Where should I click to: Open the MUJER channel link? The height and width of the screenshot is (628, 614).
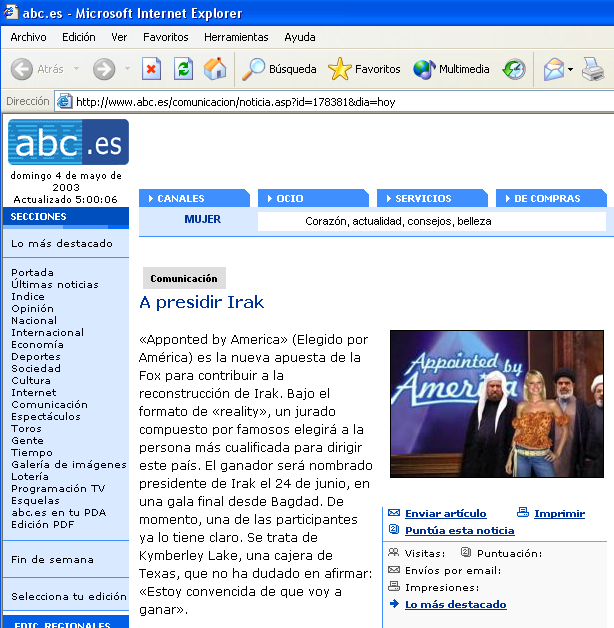202,219
